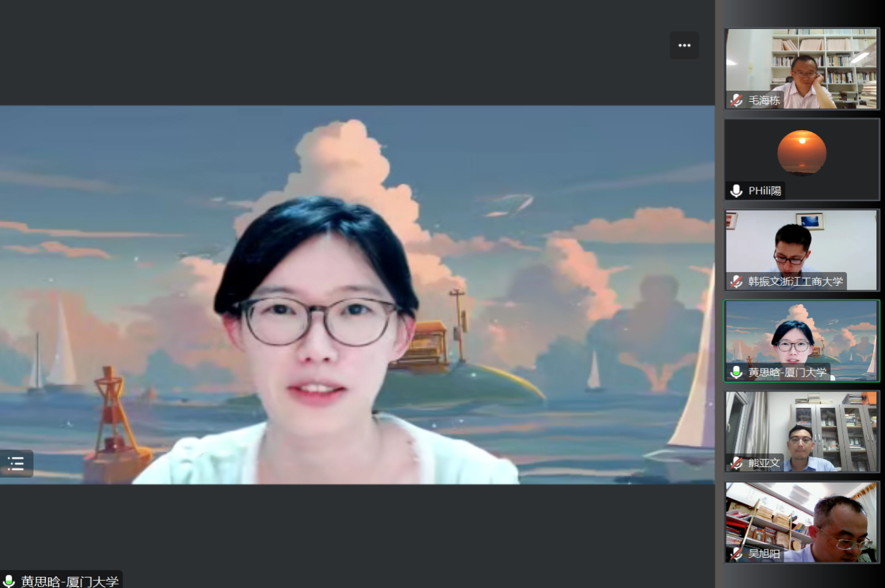Click the 韩振文浙江工商大学 name label
The image size is (885, 588).
click(x=796, y=282)
